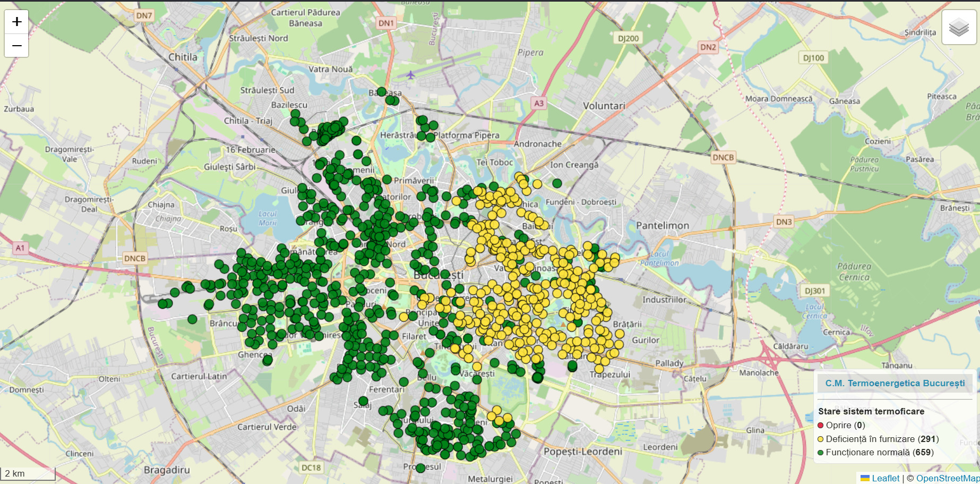Click the Stare sistem termoficare heading
The image size is (980, 484).
tap(871, 411)
